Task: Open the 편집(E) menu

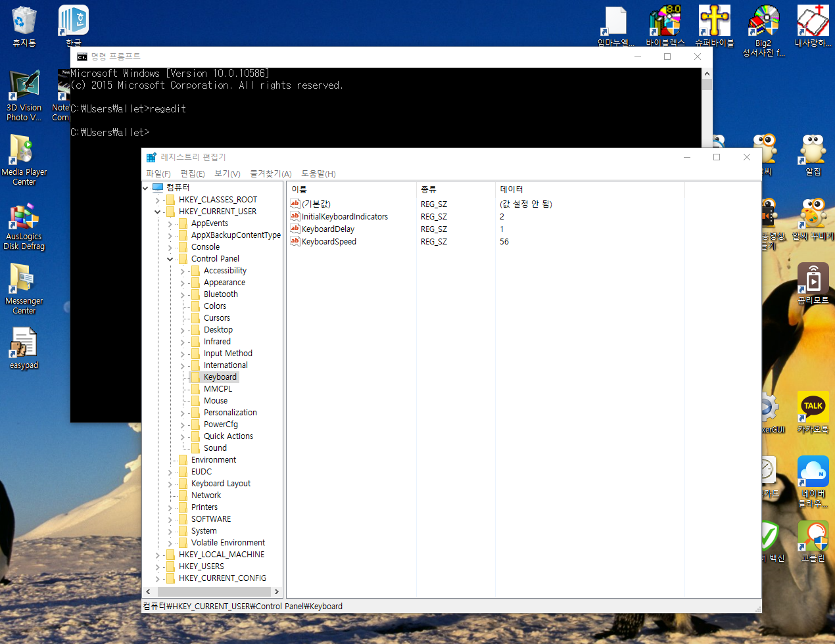Action: (x=193, y=173)
